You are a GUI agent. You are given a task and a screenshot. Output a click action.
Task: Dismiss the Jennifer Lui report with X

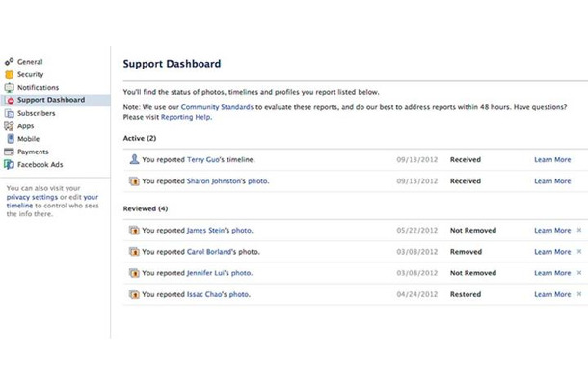[579, 272]
